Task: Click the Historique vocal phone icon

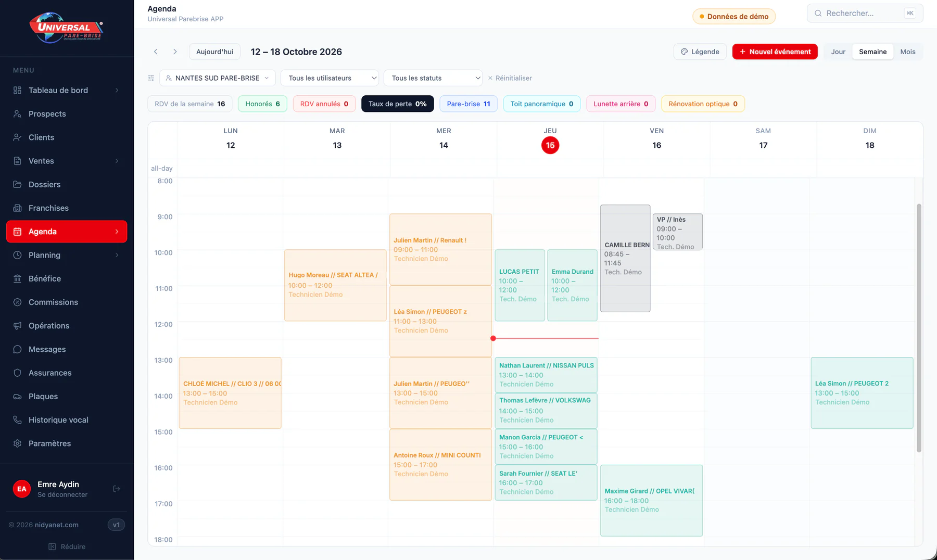Action: (17, 420)
